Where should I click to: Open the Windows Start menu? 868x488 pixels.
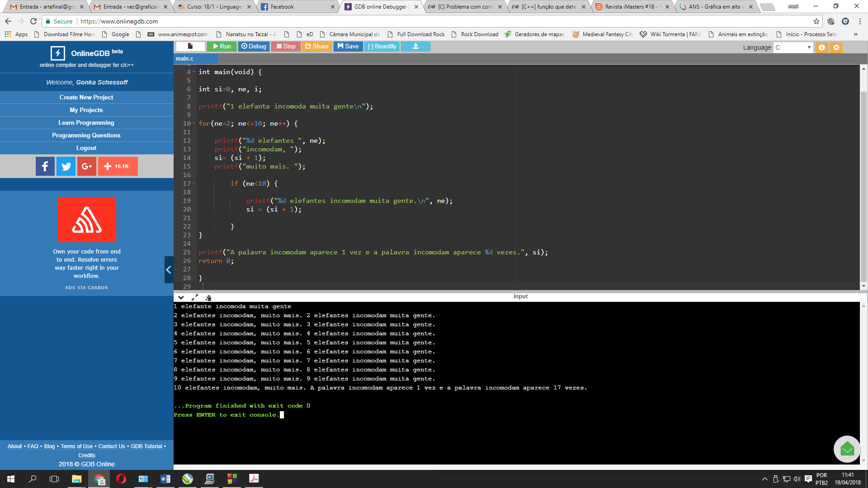point(11,479)
